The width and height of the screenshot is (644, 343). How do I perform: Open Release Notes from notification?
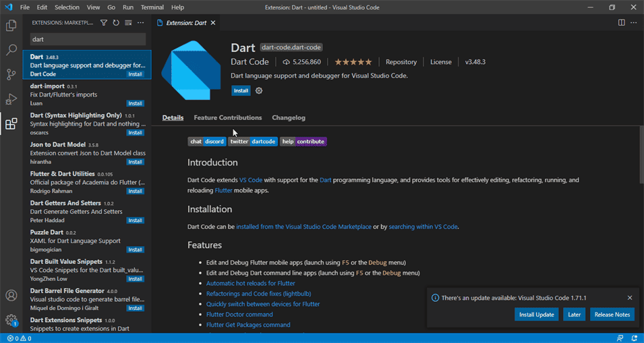point(612,315)
